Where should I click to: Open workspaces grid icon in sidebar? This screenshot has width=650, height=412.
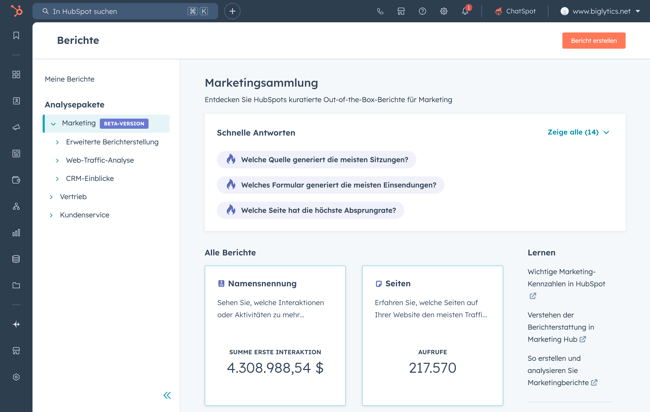tap(16, 75)
